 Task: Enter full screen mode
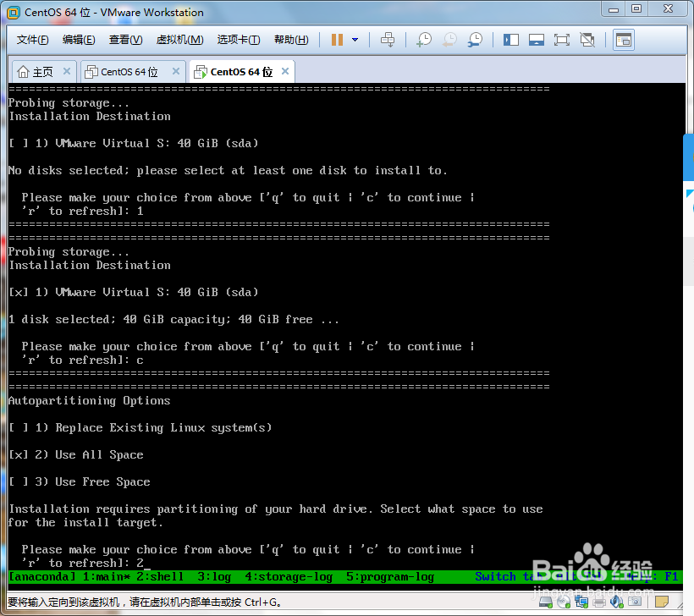pyautogui.click(x=562, y=40)
